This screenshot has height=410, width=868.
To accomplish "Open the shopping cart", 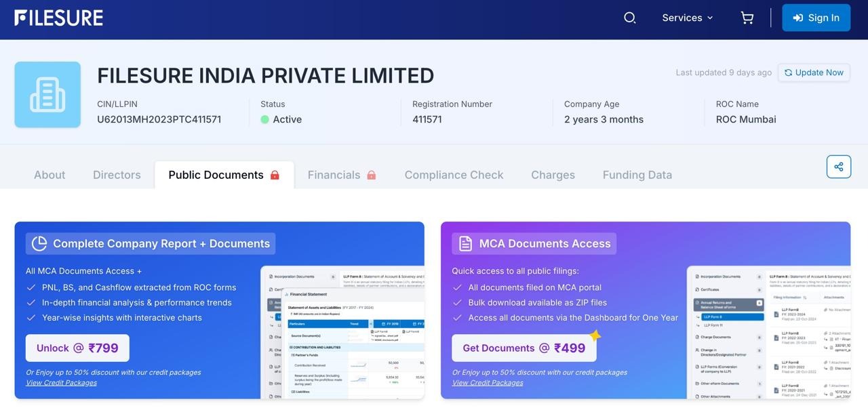I will (747, 18).
